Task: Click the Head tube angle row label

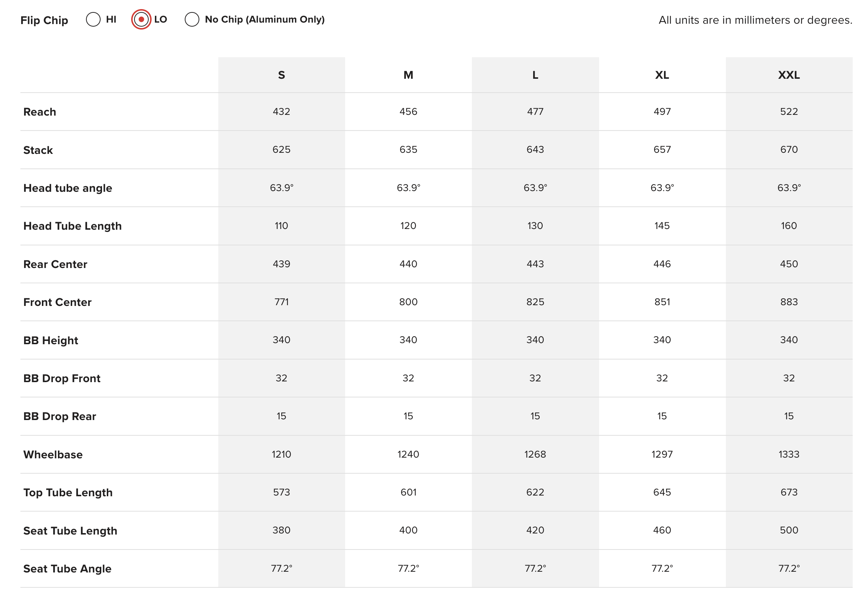Action: [x=68, y=188]
